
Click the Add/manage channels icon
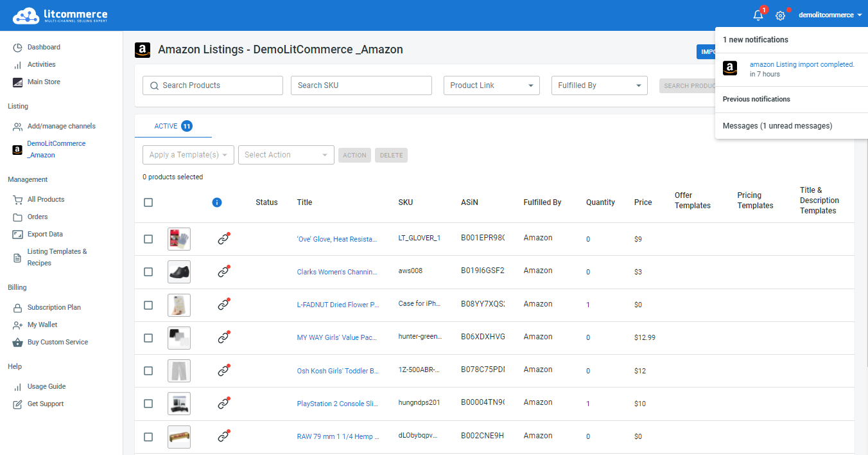click(x=18, y=127)
